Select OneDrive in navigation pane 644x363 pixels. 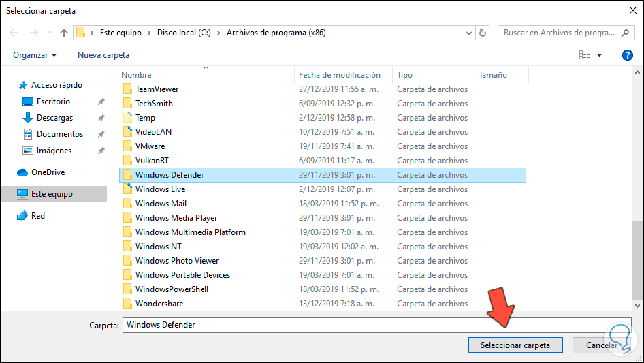48,172
